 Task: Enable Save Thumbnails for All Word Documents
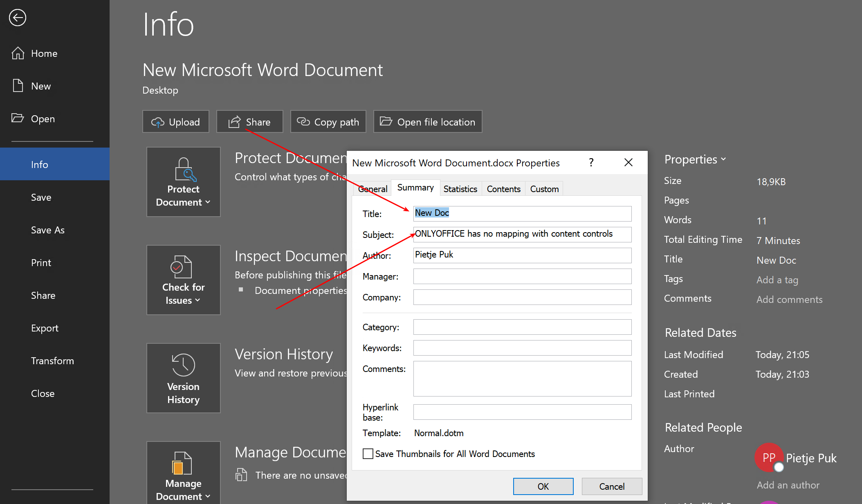coord(368,454)
